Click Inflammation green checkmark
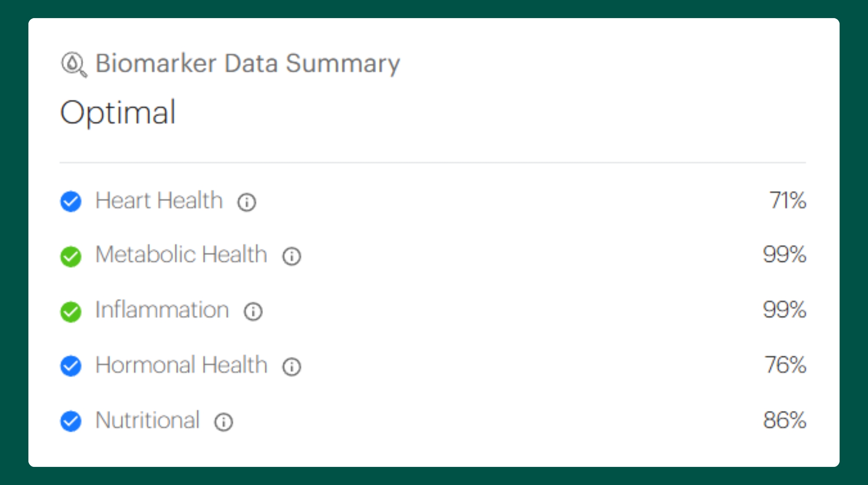 click(71, 312)
